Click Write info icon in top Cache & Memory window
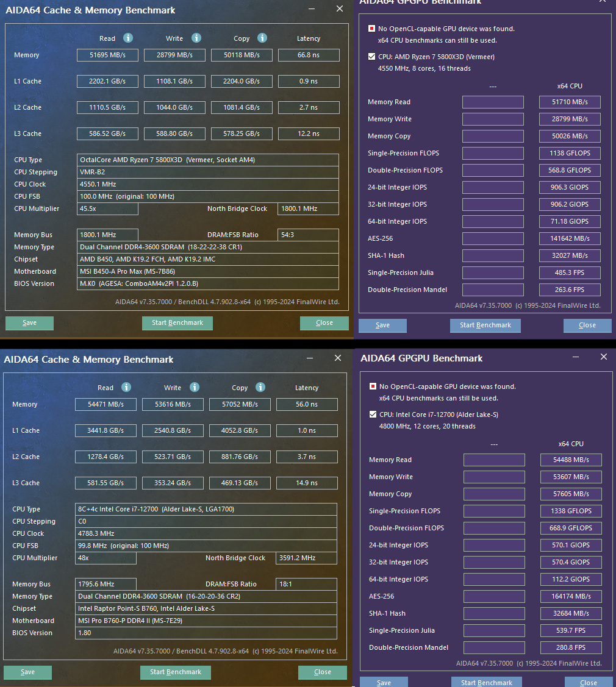This screenshot has height=687, width=616. point(196,38)
